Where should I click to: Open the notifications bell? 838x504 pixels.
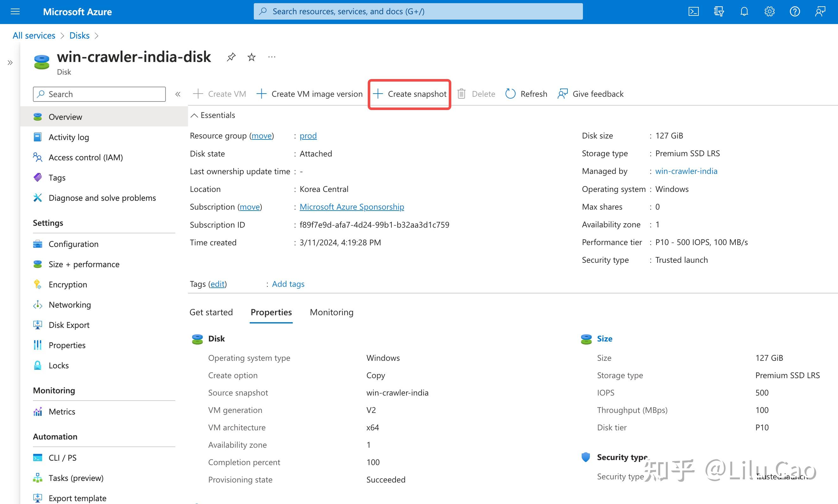[x=744, y=12]
